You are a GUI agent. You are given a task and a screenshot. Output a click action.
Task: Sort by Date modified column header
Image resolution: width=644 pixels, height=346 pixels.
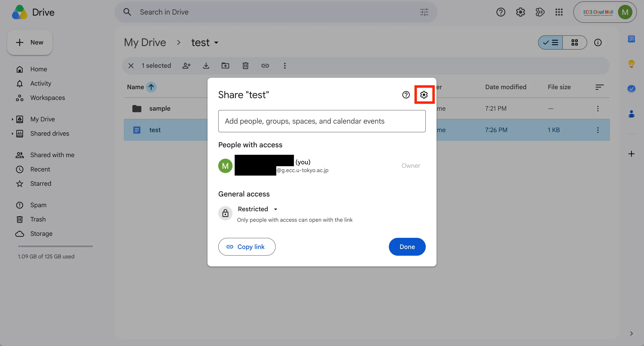tap(506, 87)
